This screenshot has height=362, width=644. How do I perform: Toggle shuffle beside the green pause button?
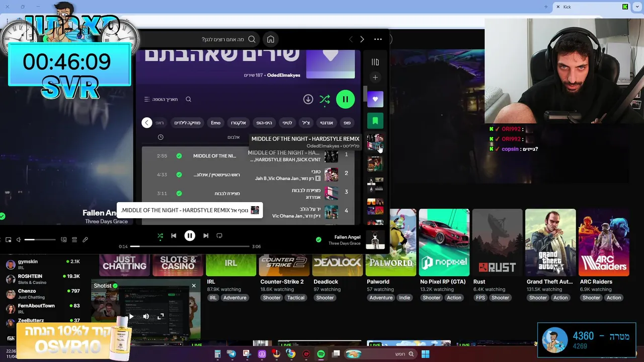325,99
